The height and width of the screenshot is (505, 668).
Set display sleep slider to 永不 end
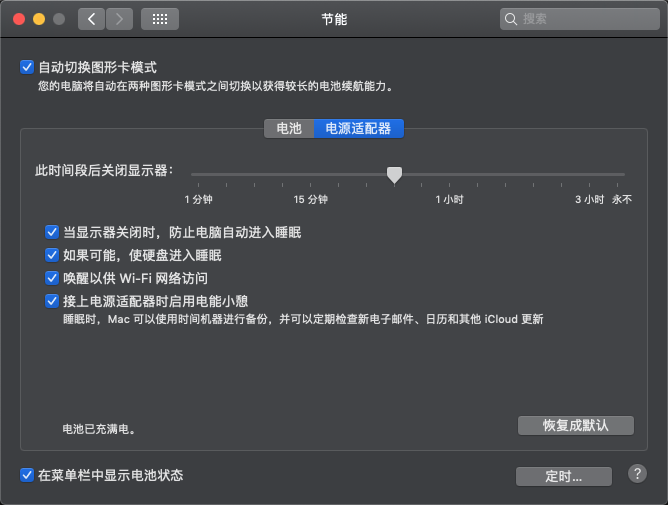[624, 175]
